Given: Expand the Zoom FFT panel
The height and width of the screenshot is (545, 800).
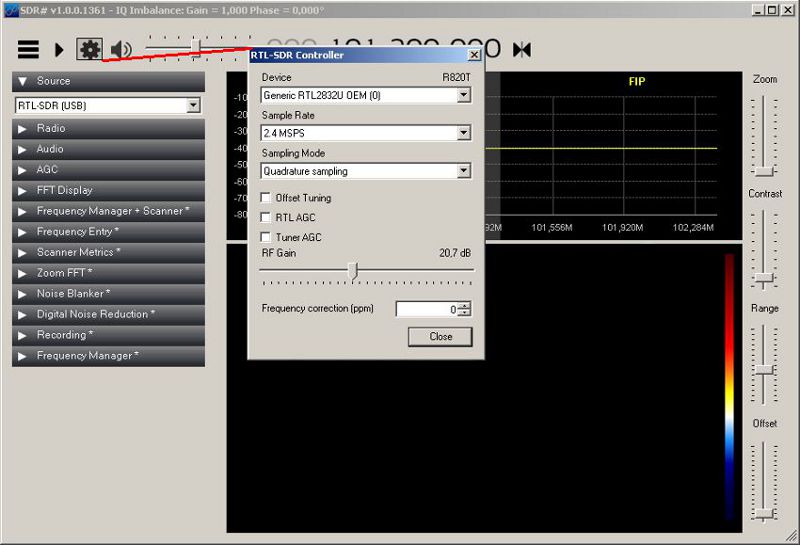Looking at the screenshot, I should [109, 273].
